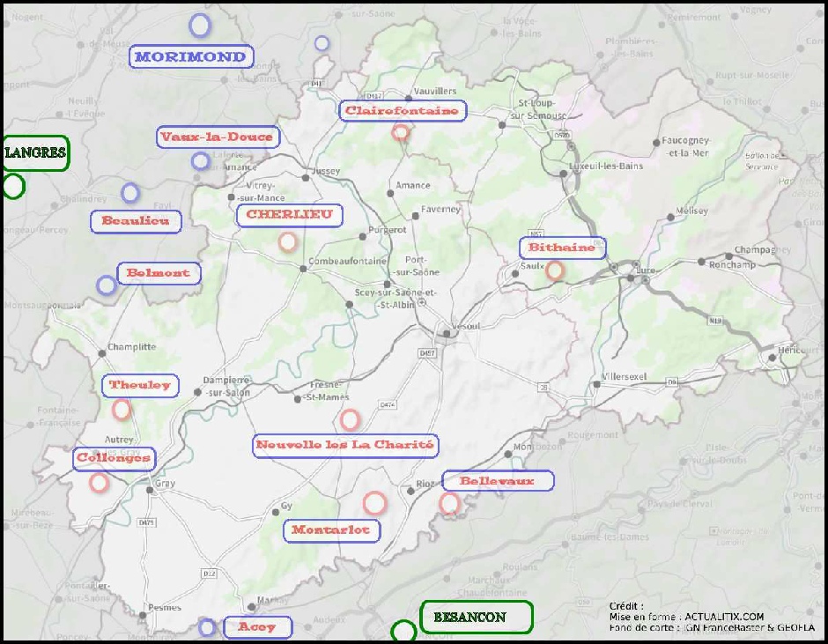This screenshot has height=644, width=828.
Task: Click the Vesoul city label on the map
Action: click(x=465, y=326)
